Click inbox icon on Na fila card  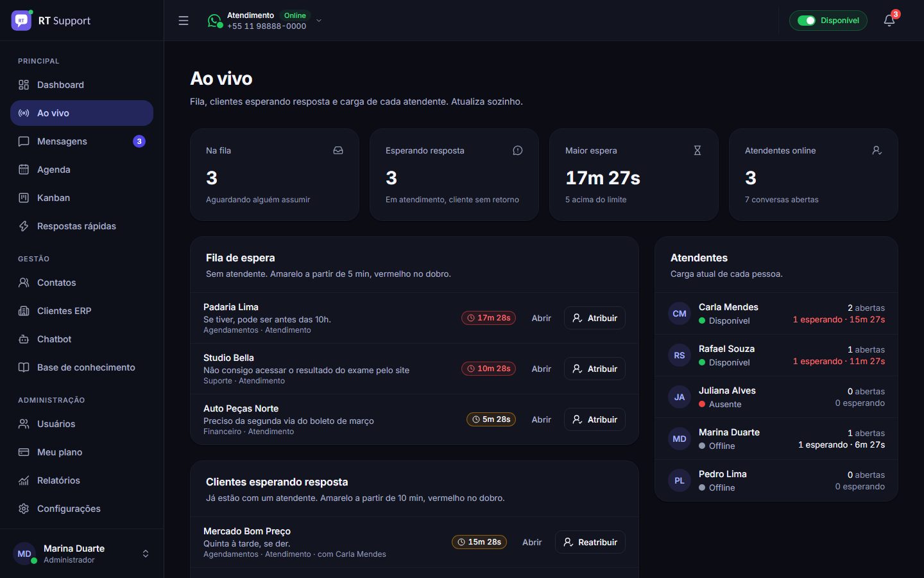(338, 150)
